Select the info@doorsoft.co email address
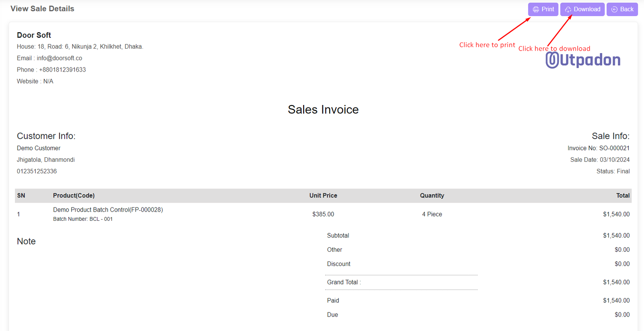This screenshot has height=331, width=644. tap(59, 58)
